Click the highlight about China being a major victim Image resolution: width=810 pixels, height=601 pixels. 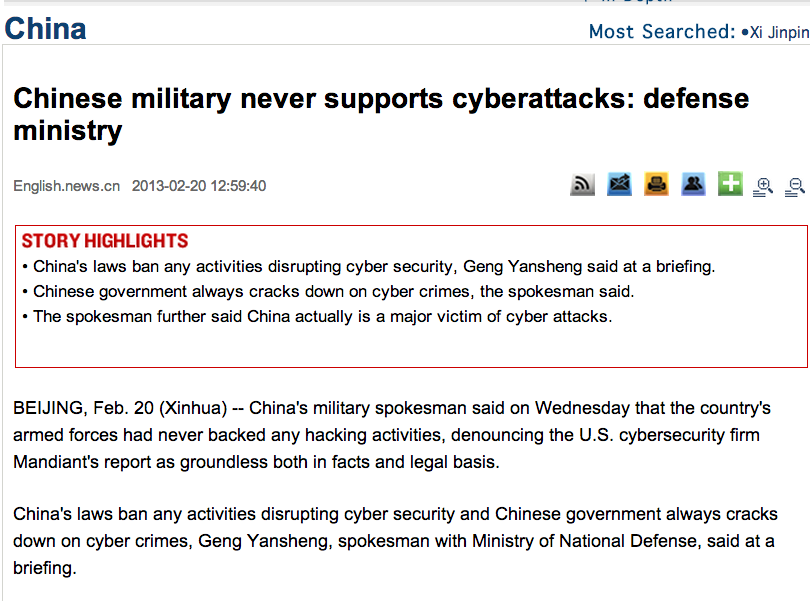322,317
